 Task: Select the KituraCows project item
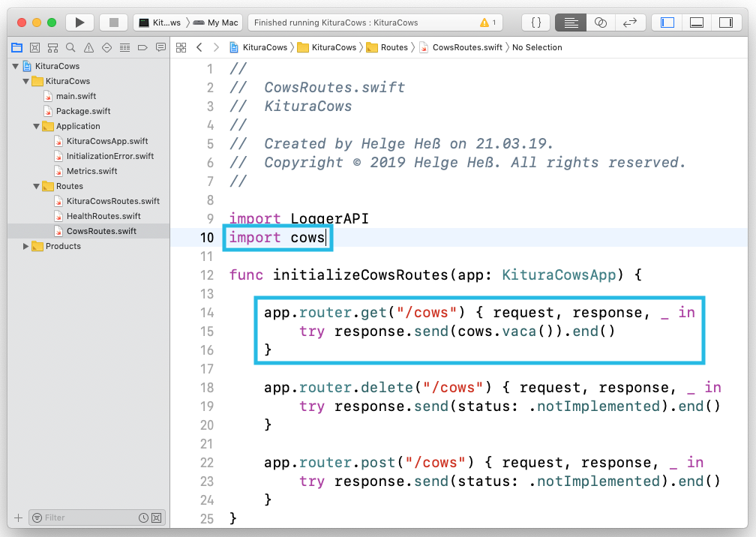point(52,66)
